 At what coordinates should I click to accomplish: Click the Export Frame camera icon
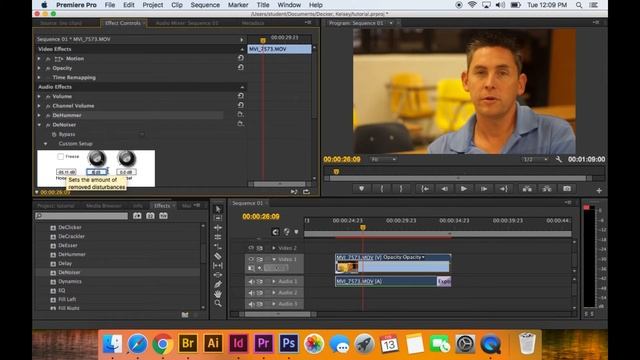[x=567, y=189]
